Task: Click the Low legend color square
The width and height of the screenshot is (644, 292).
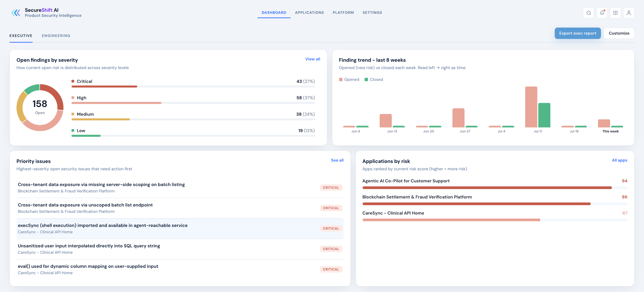Action: pyautogui.click(x=73, y=130)
